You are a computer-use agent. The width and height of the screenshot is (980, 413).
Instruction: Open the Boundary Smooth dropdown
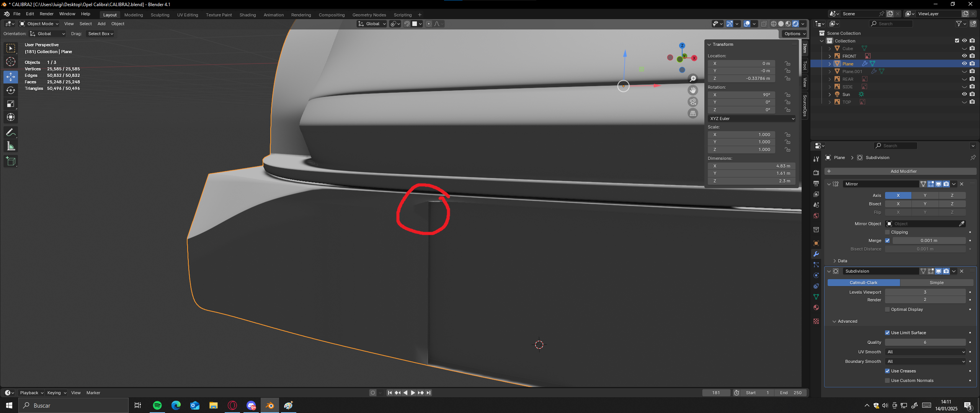[925, 361]
